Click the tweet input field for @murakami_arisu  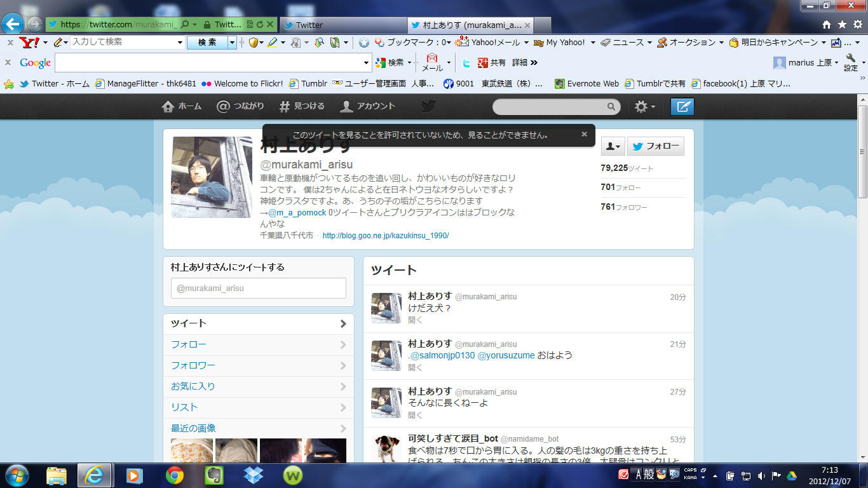click(x=258, y=288)
